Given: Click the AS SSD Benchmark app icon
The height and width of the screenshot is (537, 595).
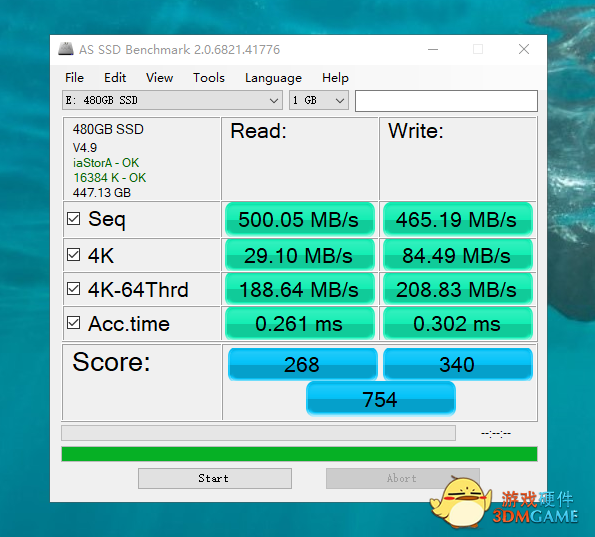Looking at the screenshot, I should coord(66,49).
